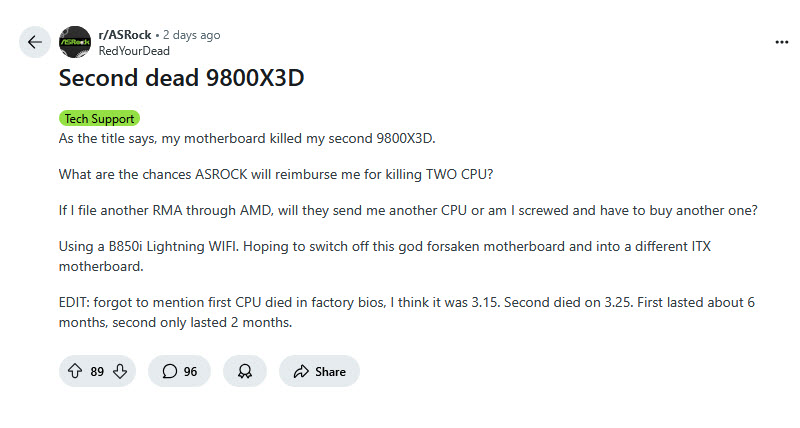Screen dimensions: 800x428
Task: Click the 96 comments count
Action: [x=190, y=371]
